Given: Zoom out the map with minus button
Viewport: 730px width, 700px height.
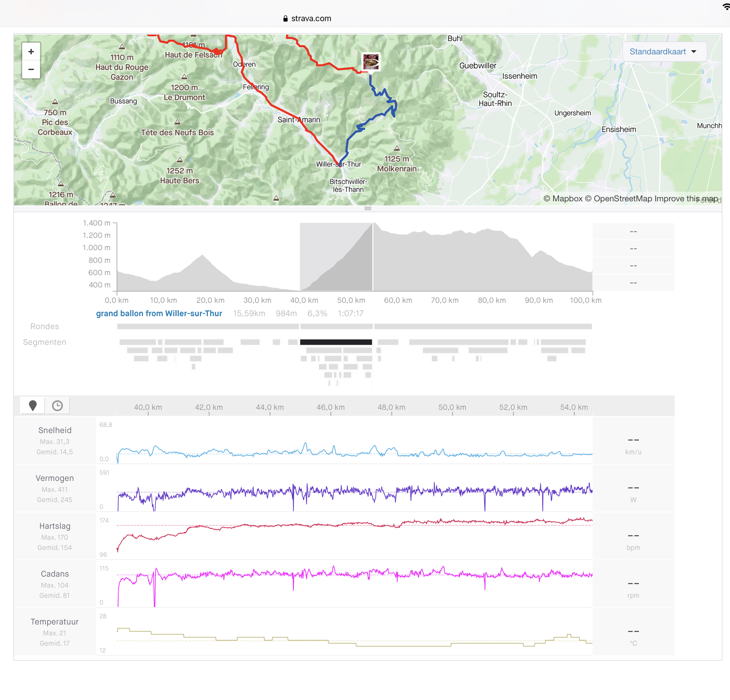Looking at the screenshot, I should pos(31,69).
